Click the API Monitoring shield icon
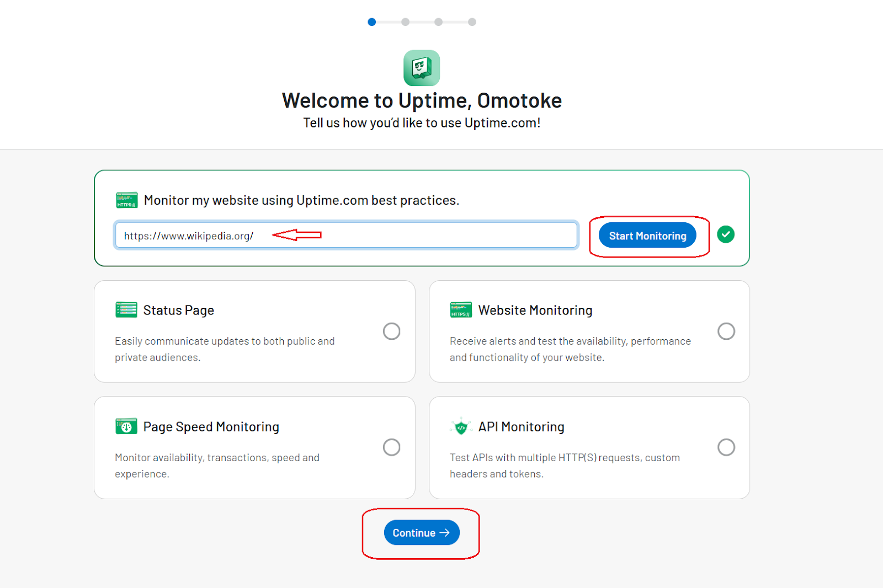Viewport: 883px width, 588px height. coord(461,426)
